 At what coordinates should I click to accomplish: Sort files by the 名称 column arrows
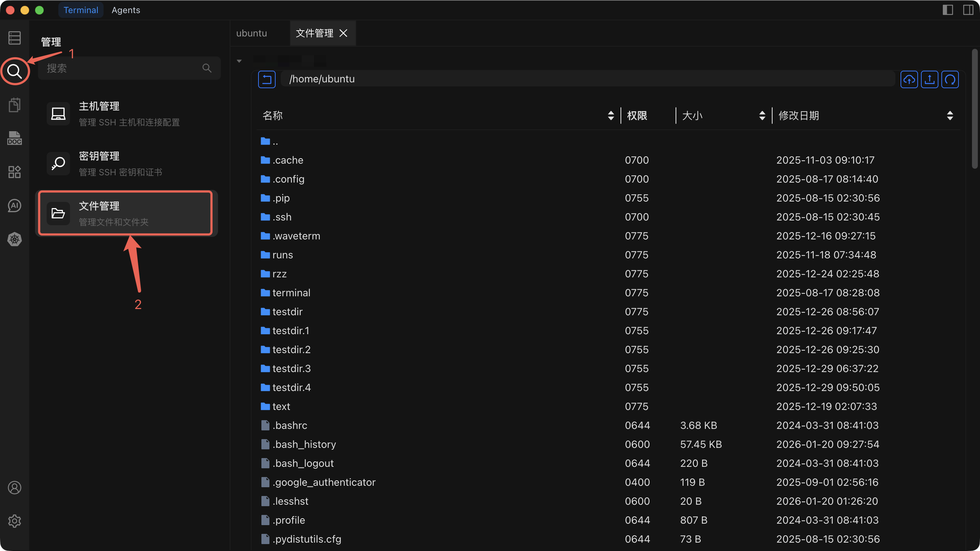(x=611, y=116)
